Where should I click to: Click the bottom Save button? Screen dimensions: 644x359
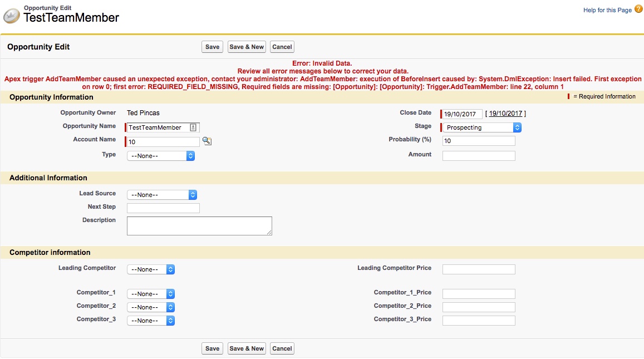[x=212, y=348]
